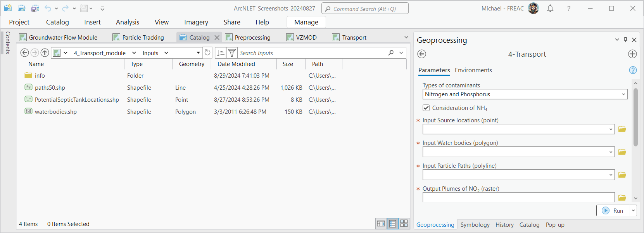The width and height of the screenshot is (644, 233).
Task: Open the map view tabs overflow chevron
Action: pyautogui.click(x=406, y=37)
